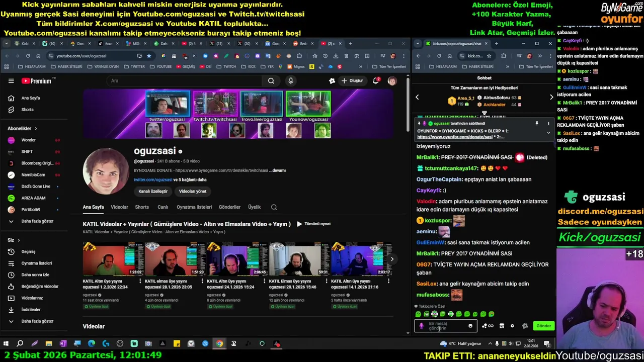Open the twitter.com/oguzsasi channel link

[153, 180]
